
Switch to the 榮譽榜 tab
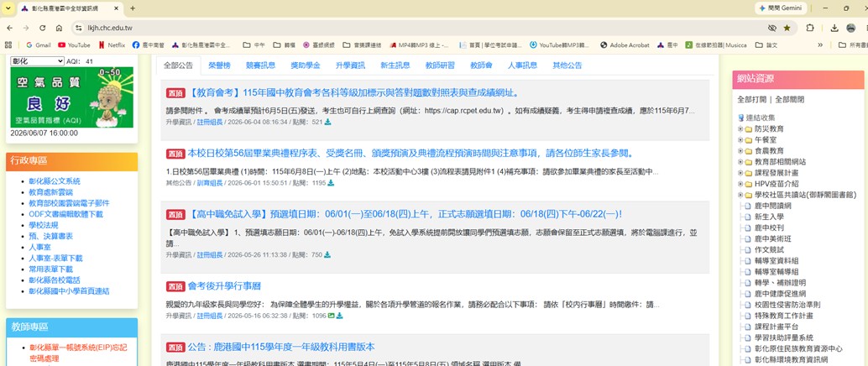pos(219,65)
